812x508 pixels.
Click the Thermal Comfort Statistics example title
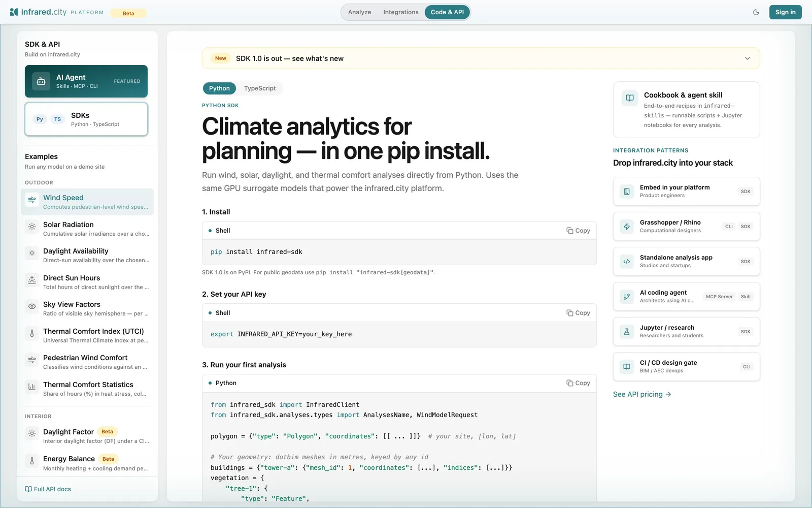tap(88, 385)
